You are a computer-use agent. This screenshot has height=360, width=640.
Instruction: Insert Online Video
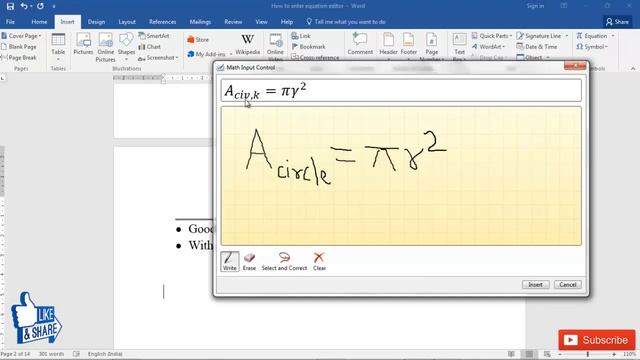(275, 47)
